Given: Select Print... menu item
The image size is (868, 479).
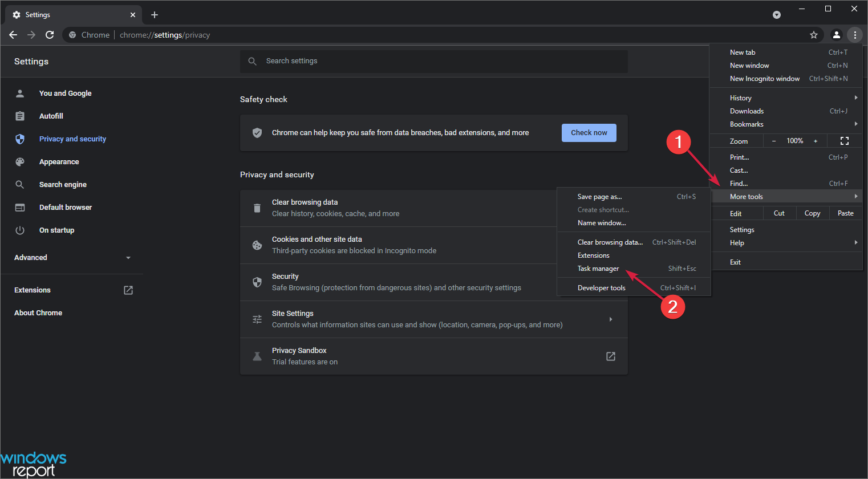Looking at the screenshot, I should [x=786, y=157].
